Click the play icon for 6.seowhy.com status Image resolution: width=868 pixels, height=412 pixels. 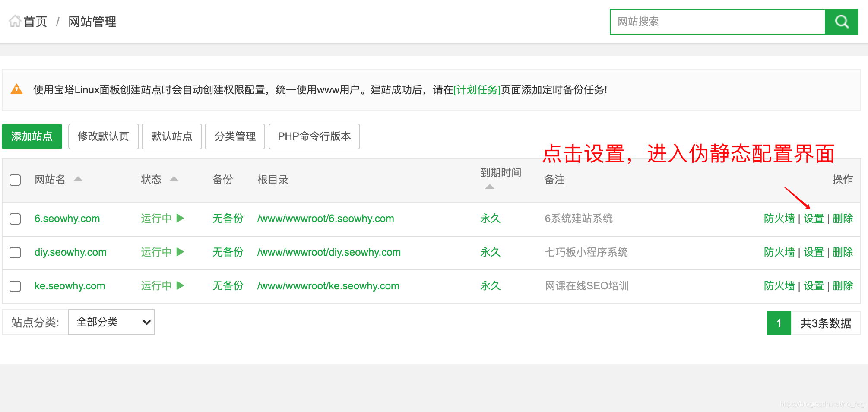point(181,218)
